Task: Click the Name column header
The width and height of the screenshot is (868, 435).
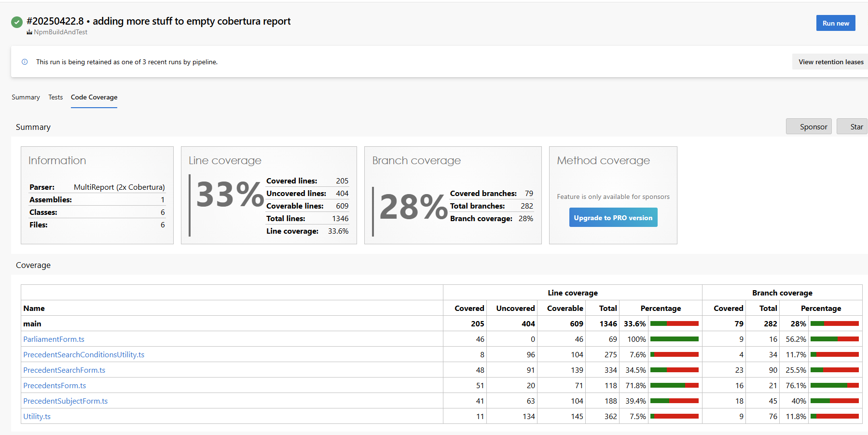Action: pyautogui.click(x=34, y=308)
